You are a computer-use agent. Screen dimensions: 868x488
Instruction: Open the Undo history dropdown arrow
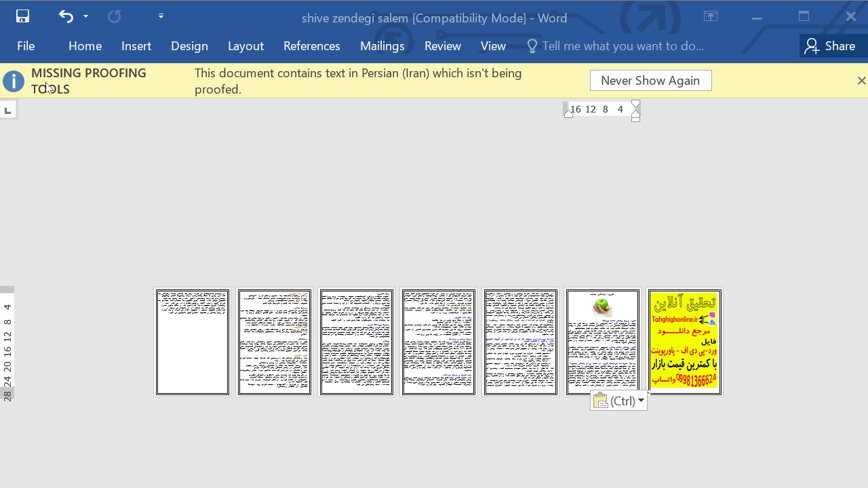click(85, 16)
